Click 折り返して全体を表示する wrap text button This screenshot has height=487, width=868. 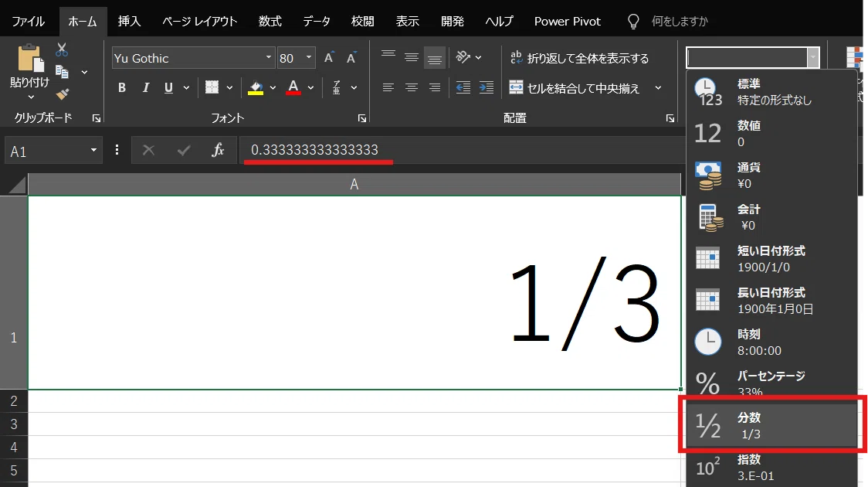pyautogui.click(x=579, y=58)
